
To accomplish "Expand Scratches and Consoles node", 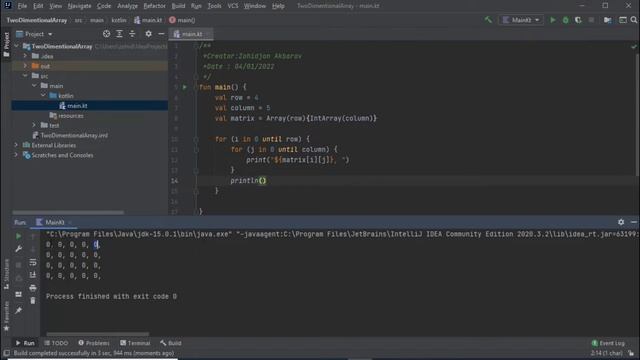I will [16, 155].
